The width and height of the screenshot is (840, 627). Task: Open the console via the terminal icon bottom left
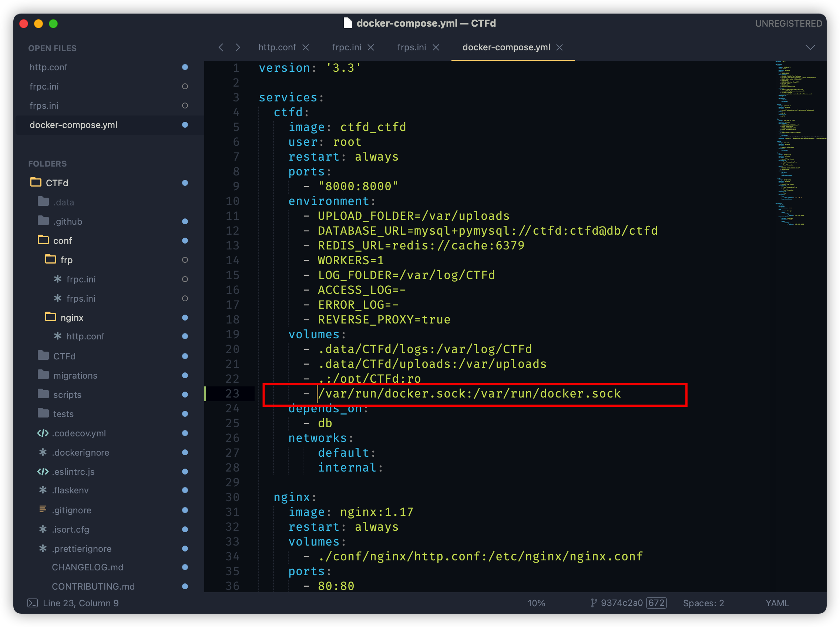(33, 603)
